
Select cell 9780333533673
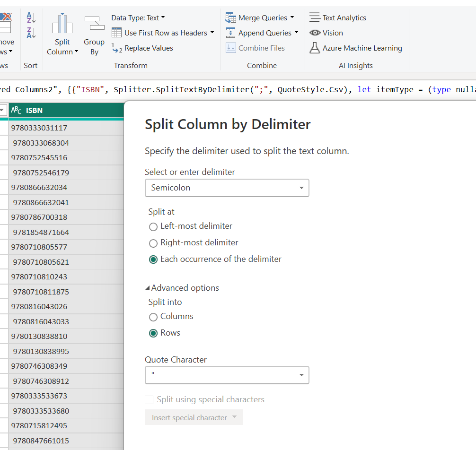point(66,396)
